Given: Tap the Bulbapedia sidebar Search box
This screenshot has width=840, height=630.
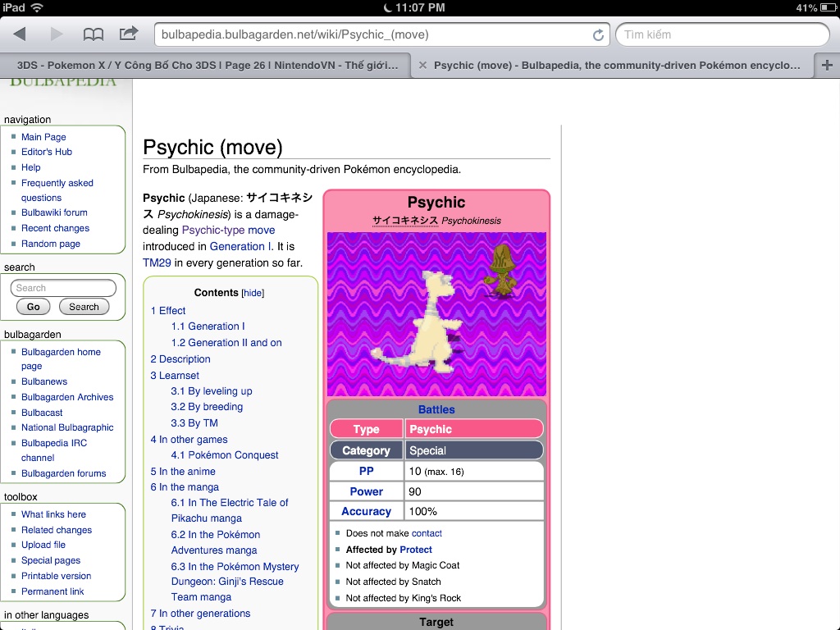Looking at the screenshot, I should [x=63, y=288].
